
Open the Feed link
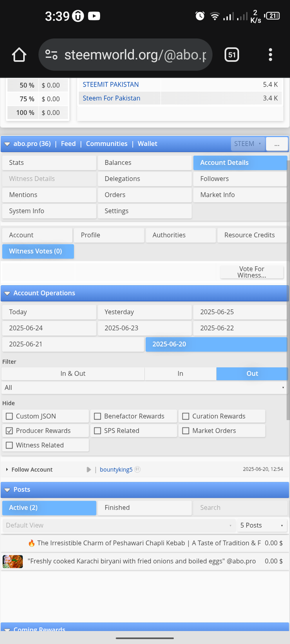pos(68,144)
